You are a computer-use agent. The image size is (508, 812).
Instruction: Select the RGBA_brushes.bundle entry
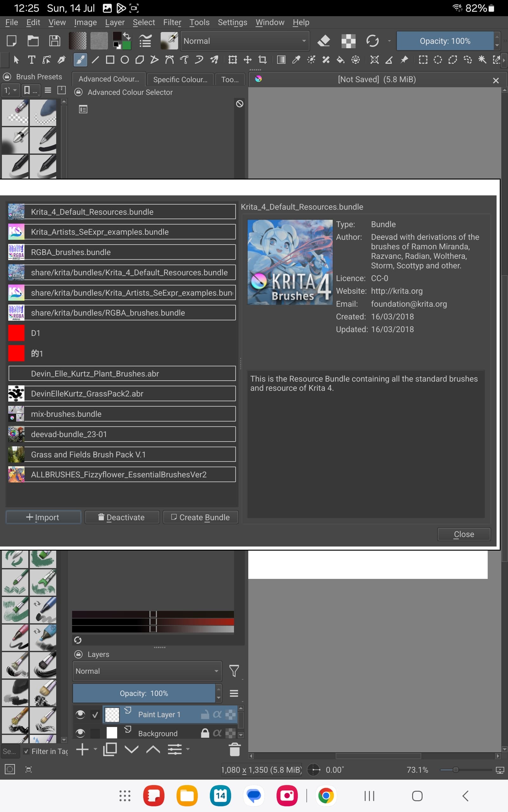tap(122, 252)
